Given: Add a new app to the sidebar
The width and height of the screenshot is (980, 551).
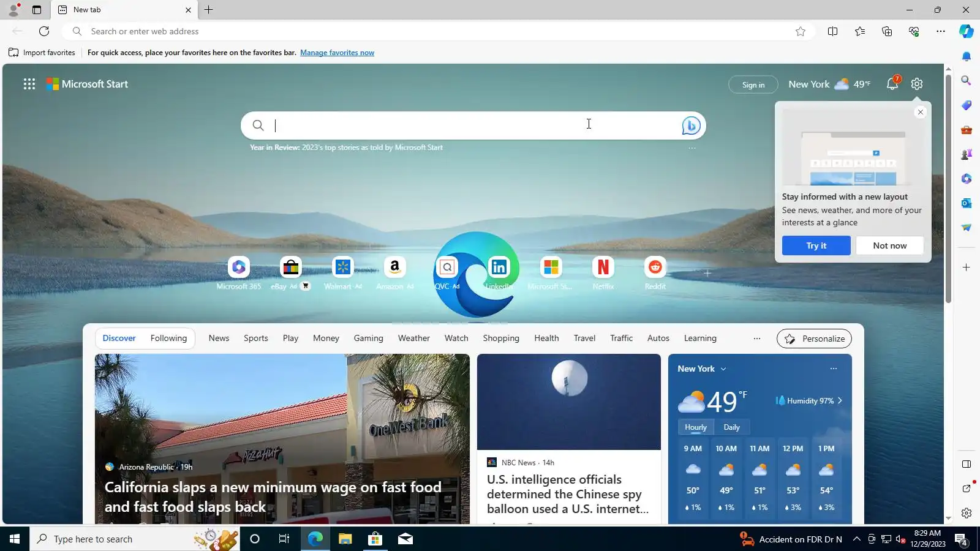Looking at the screenshot, I should (966, 268).
